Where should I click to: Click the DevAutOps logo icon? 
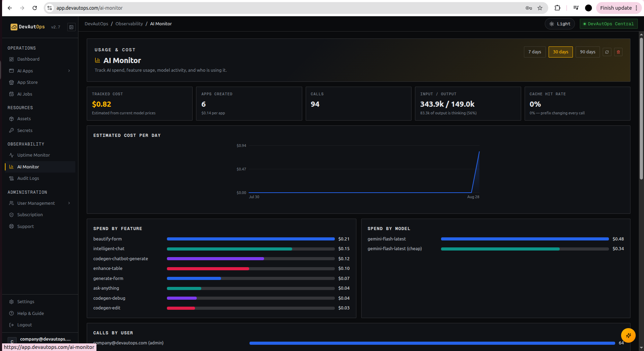pyautogui.click(x=14, y=27)
